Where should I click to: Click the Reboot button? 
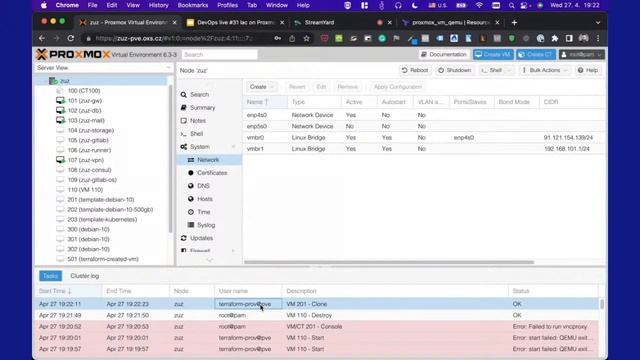tap(414, 70)
